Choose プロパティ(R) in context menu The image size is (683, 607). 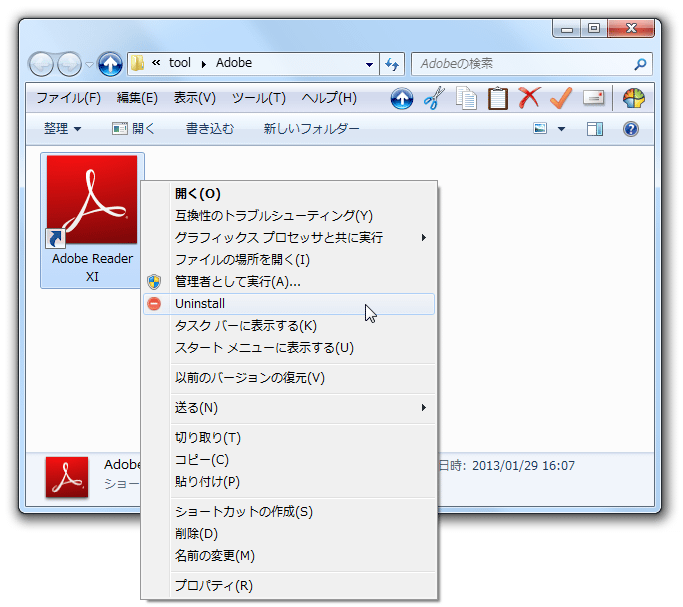(x=289, y=586)
